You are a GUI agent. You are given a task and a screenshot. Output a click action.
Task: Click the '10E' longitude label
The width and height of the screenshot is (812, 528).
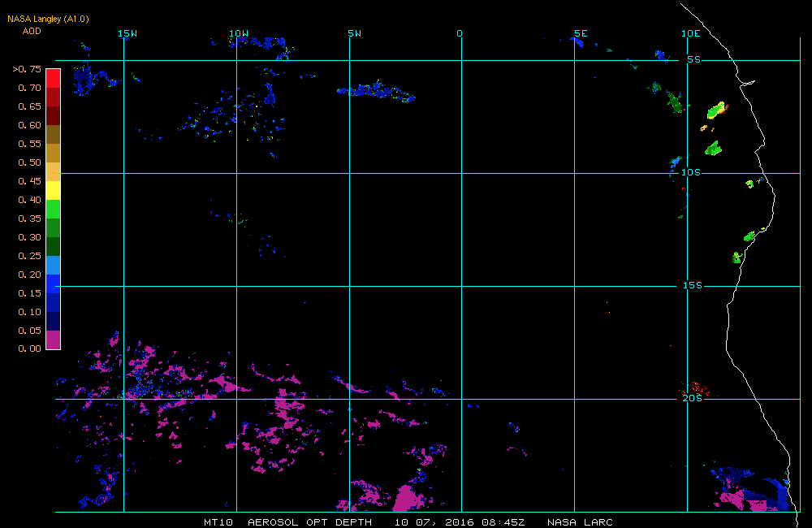pyautogui.click(x=691, y=33)
